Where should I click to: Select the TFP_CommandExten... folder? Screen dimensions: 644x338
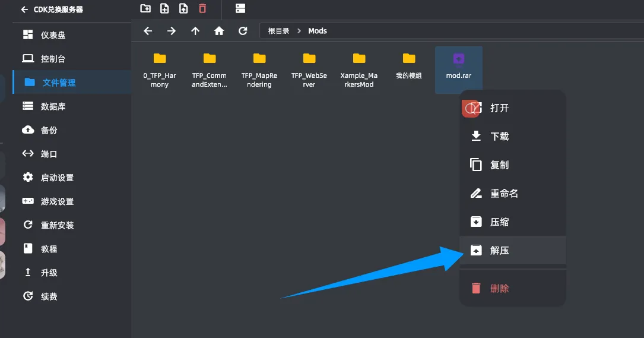(210, 70)
